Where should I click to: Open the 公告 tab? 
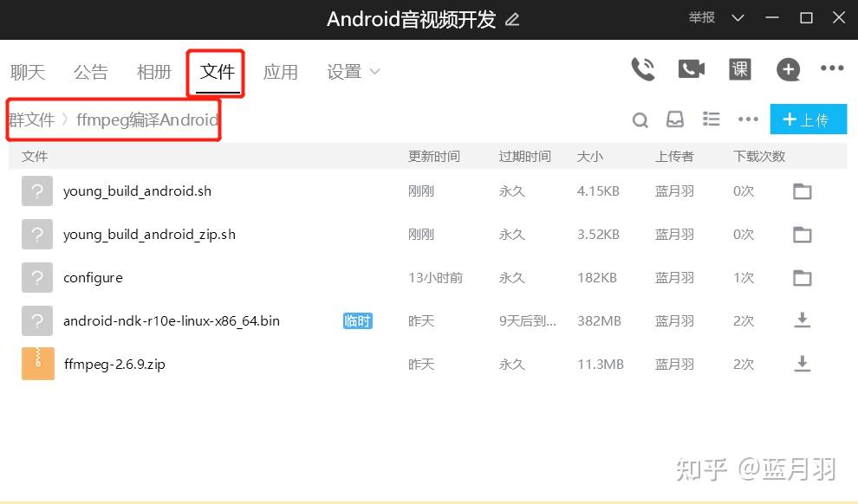(x=90, y=73)
